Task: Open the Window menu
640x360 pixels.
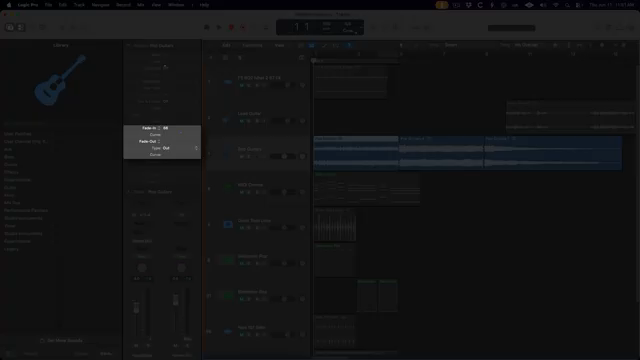Action: (176, 5)
